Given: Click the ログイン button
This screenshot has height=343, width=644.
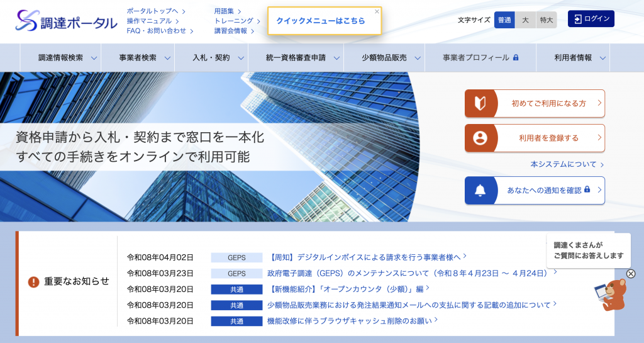Looking at the screenshot, I should click(x=591, y=19).
